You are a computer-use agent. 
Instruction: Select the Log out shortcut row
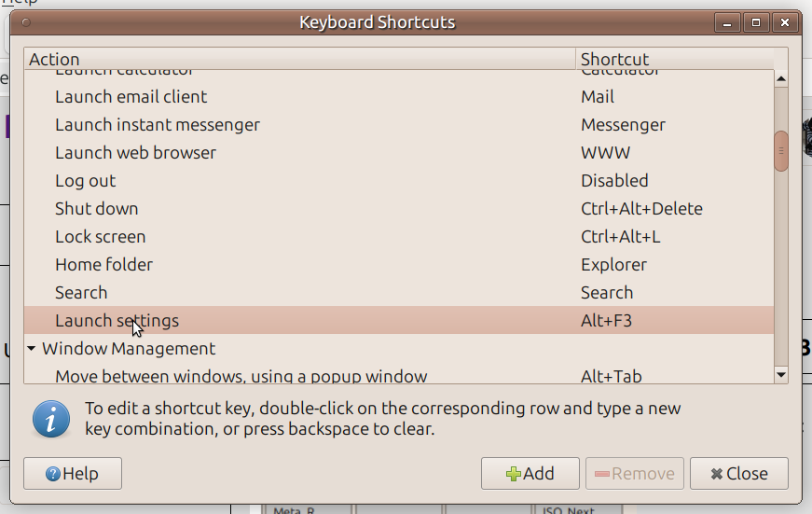[86, 181]
